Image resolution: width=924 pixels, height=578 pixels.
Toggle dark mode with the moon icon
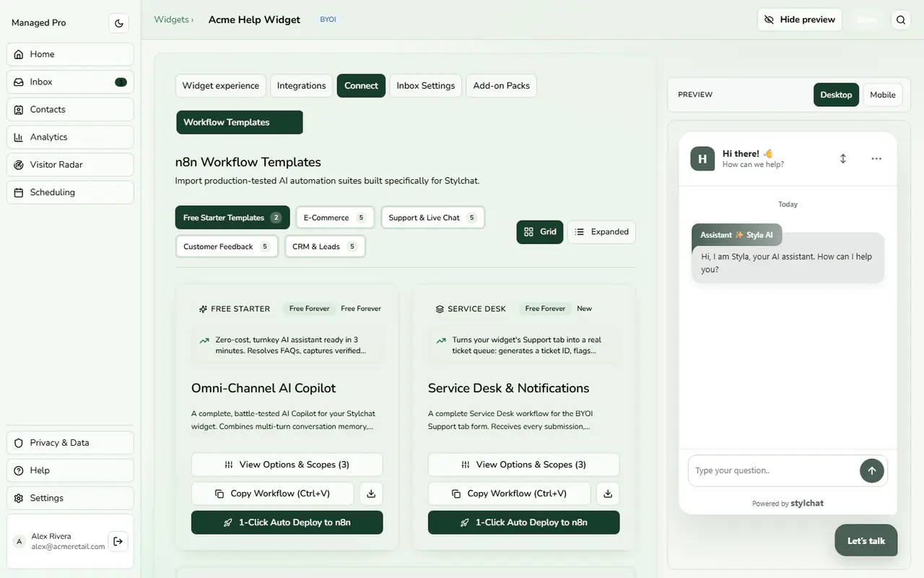[119, 23]
